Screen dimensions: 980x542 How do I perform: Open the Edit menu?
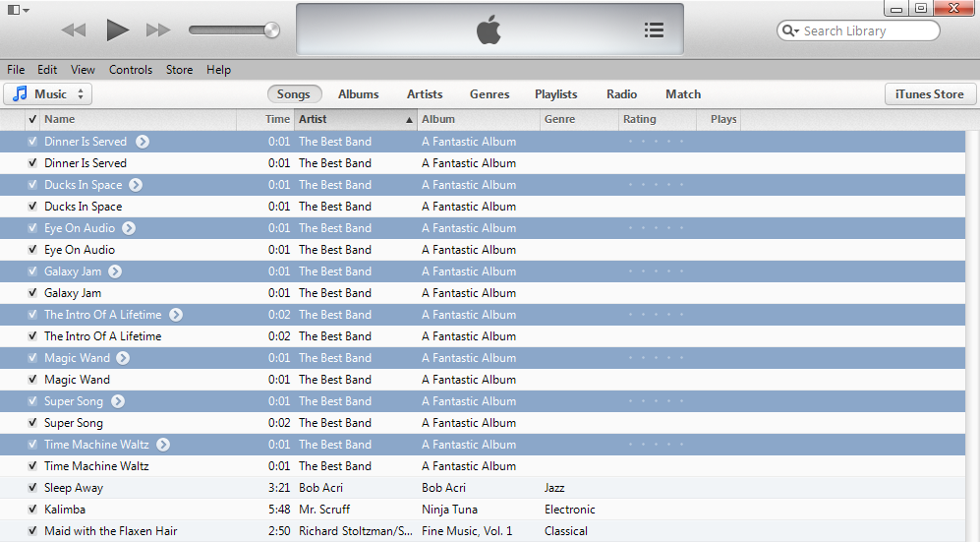[47, 70]
